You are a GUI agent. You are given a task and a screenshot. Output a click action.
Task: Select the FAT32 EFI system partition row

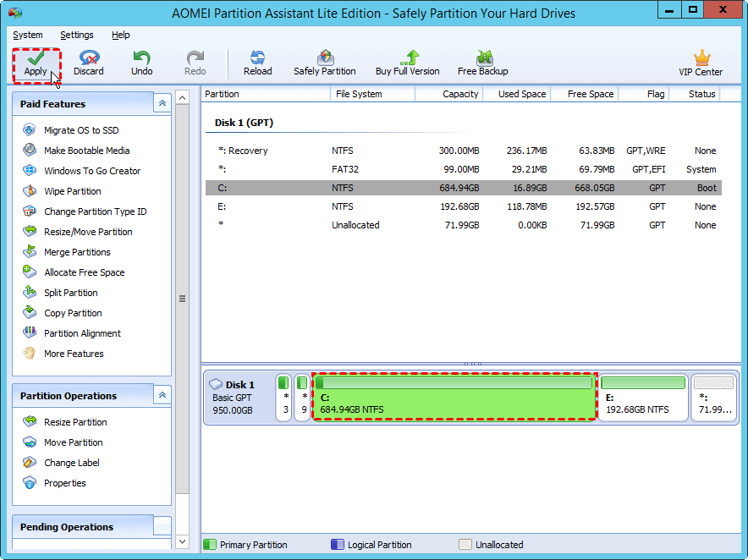[464, 169]
